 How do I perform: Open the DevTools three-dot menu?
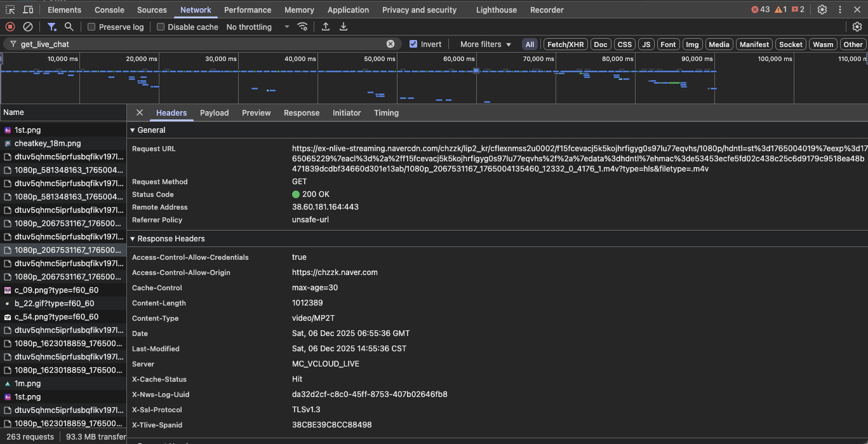pos(840,10)
